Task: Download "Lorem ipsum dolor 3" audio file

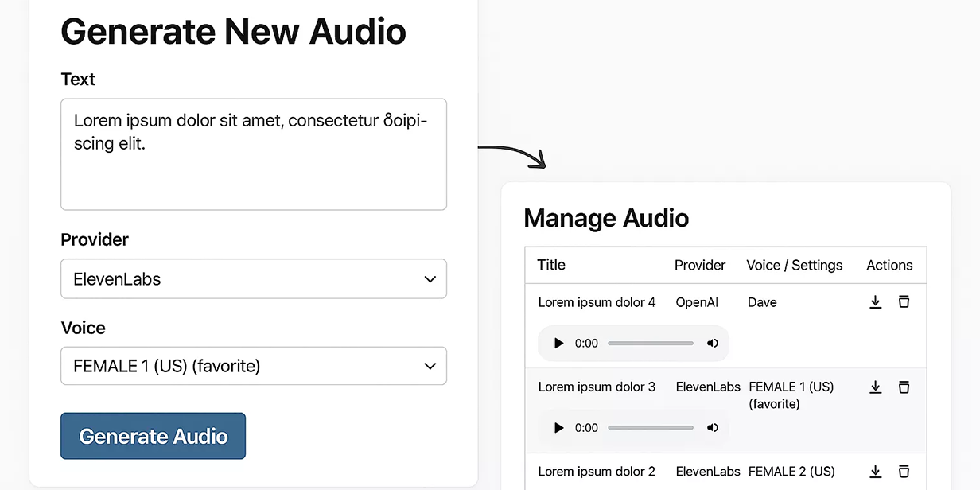Action: 876,387
